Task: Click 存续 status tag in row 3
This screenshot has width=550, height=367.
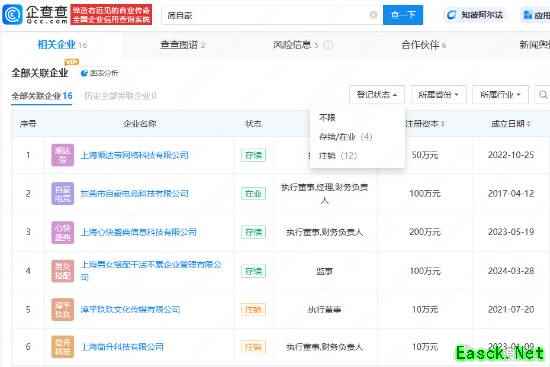Action: (x=253, y=232)
